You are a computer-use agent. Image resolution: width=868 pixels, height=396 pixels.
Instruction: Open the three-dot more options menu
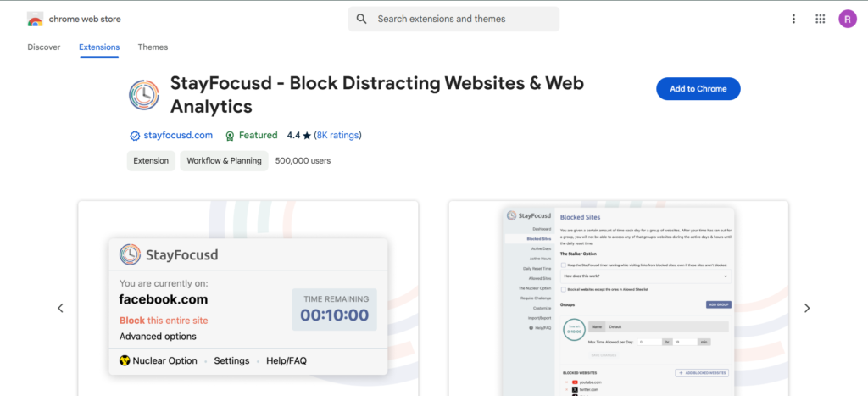(793, 19)
